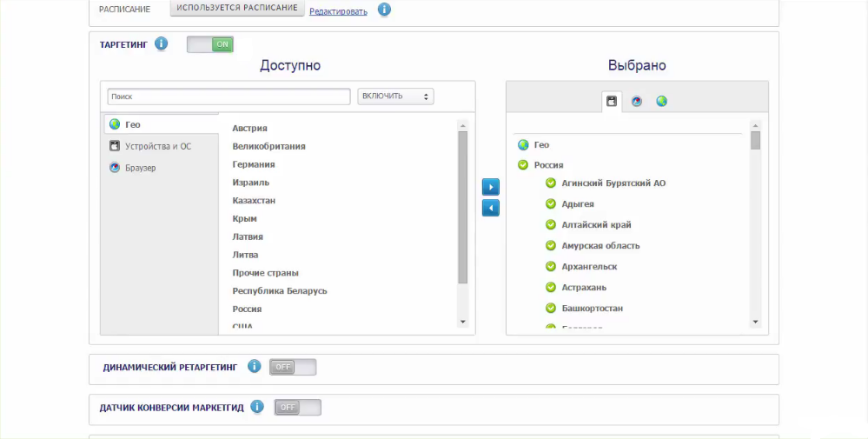Turn off the Таргетинг ON switch

click(210, 44)
